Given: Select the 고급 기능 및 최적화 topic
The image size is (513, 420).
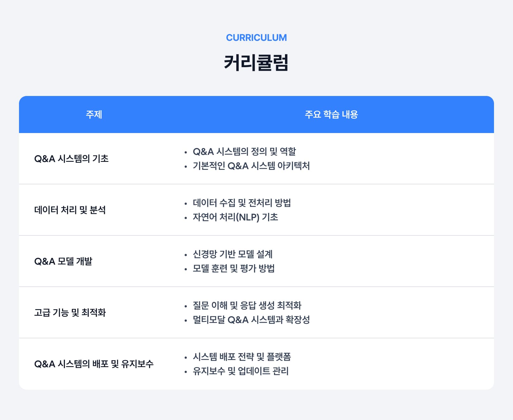Looking at the screenshot, I should (70, 312).
